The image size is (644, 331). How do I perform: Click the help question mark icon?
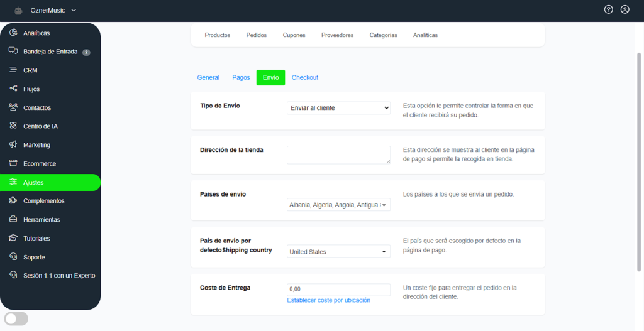(608, 9)
